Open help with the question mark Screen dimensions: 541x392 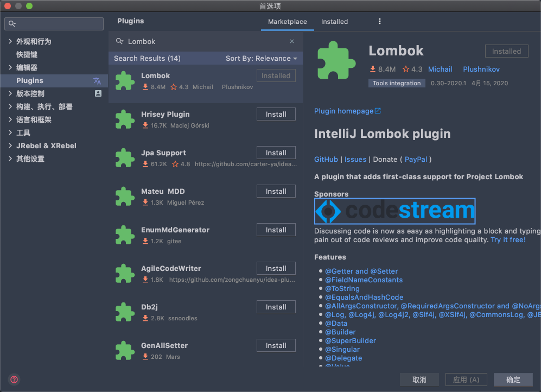click(14, 380)
